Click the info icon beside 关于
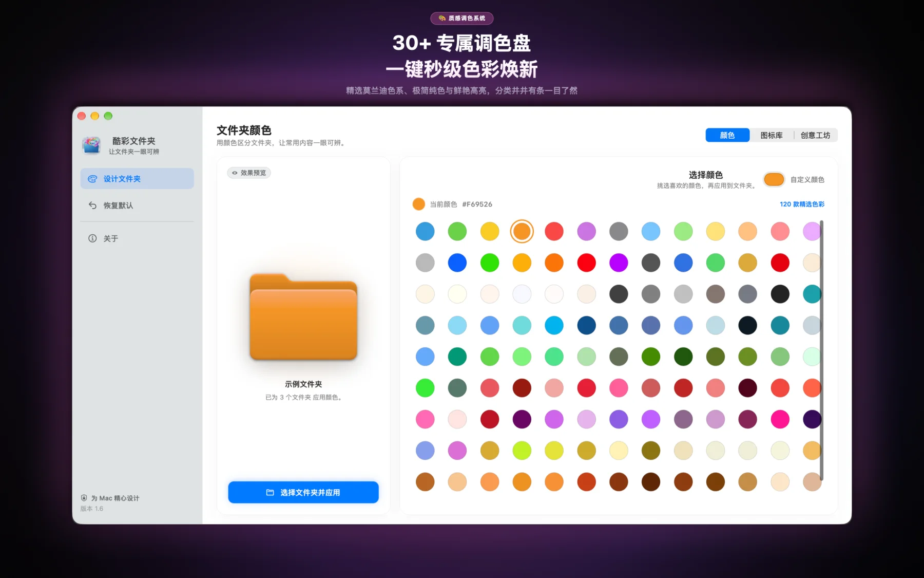 click(92, 238)
